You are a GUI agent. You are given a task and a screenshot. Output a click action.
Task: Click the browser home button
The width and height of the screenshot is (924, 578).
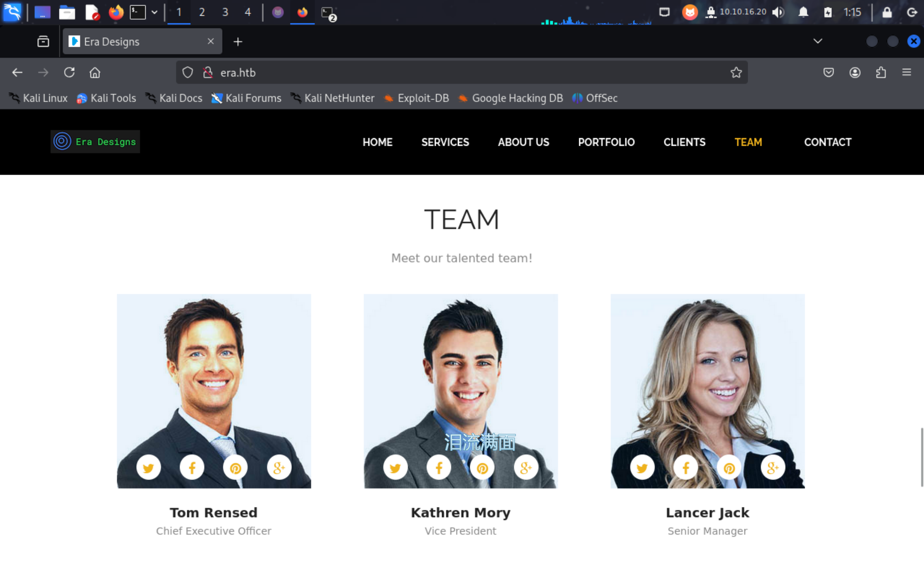pyautogui.click(x=95, y=73)
